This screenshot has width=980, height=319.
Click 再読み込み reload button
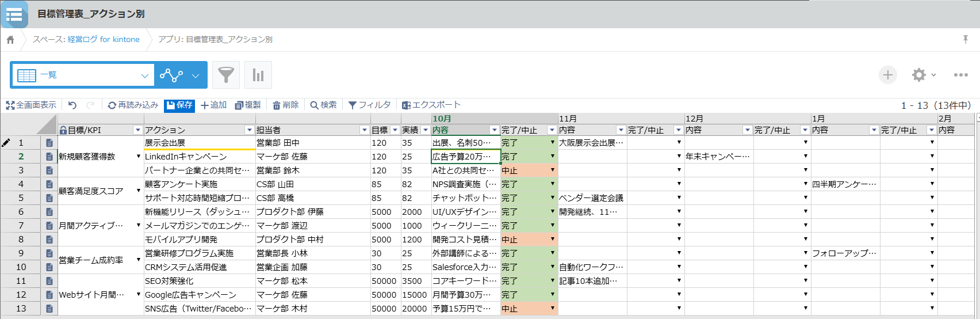pos(133,105)
